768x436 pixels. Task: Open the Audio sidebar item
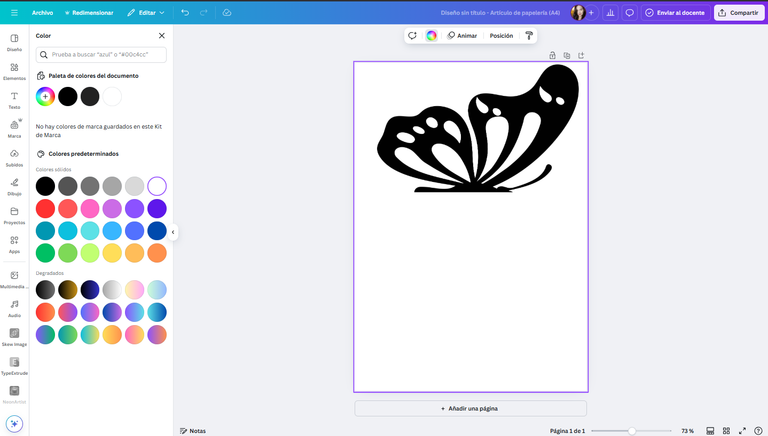(14, 309)
